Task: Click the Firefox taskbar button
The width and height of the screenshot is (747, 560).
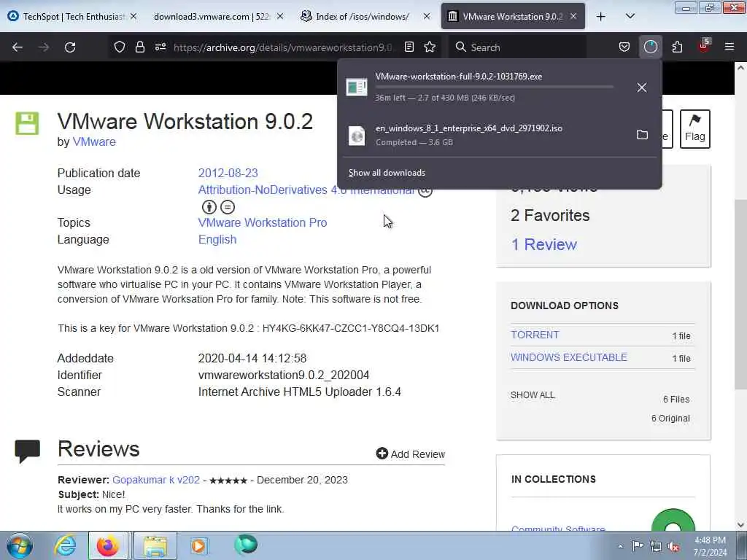Action: (x=108, y=545)
